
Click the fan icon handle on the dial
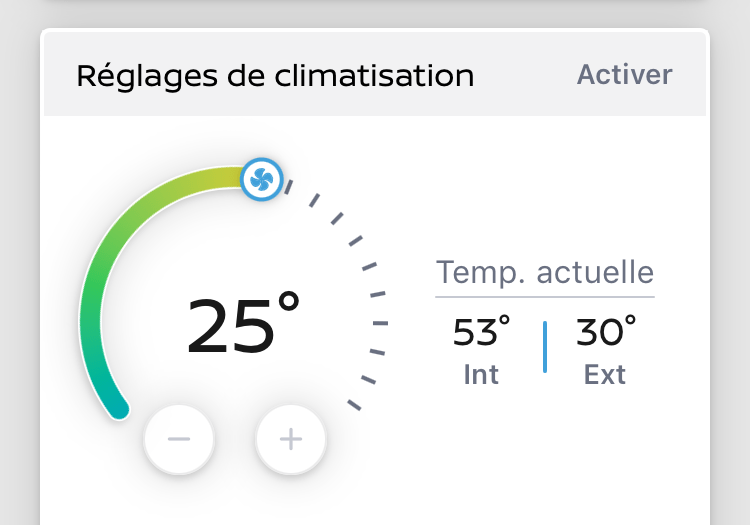click(x=261, y=179)
